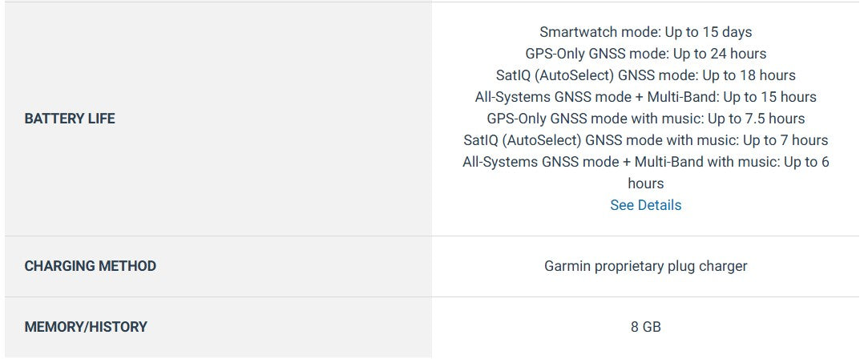Open the See Details link
This screenshot has height=359, width=868.
[x=645, y=205]
